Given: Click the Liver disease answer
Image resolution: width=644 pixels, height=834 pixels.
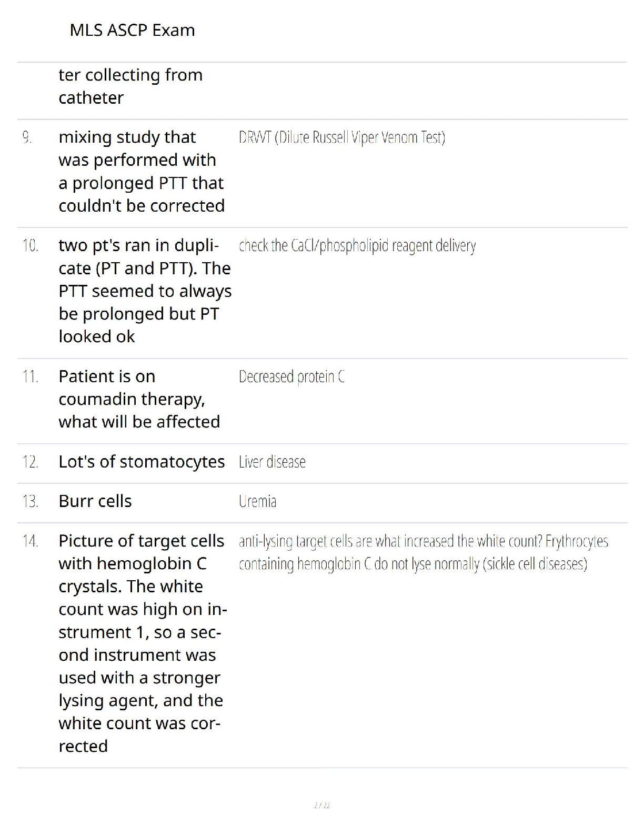Looking at the screenshot, I should [272, 462].
